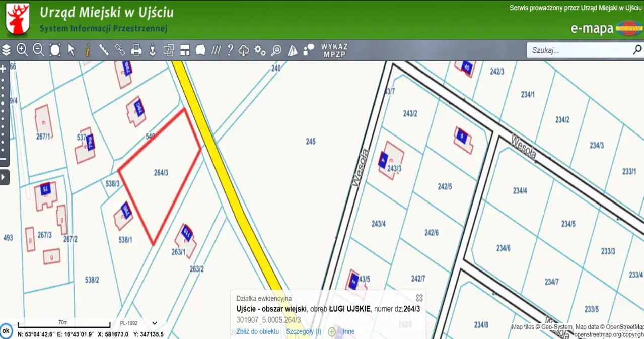Select the zoom out magnifier tool
644x339 pixels.
pos(39,50)
